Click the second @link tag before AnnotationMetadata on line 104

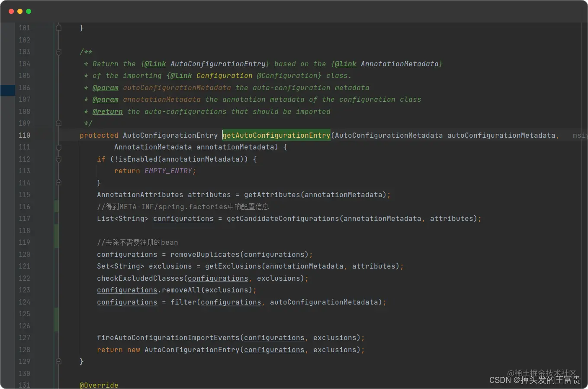345,64
